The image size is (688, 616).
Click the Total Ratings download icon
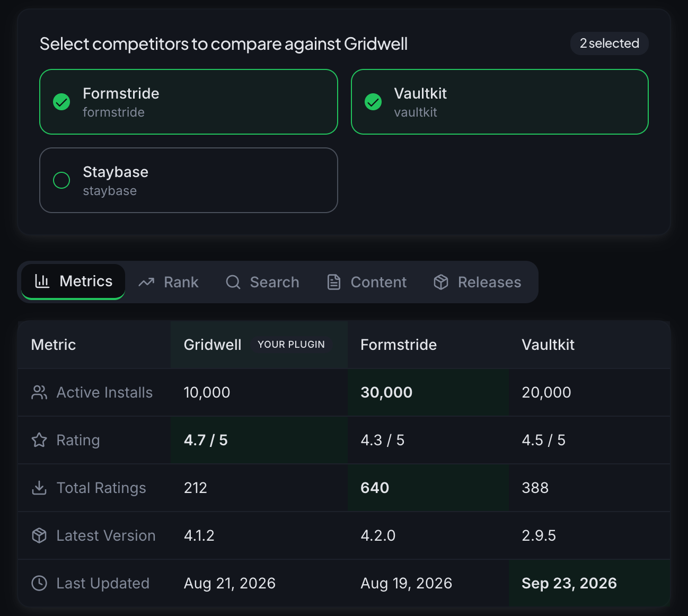tap(39, 488)
